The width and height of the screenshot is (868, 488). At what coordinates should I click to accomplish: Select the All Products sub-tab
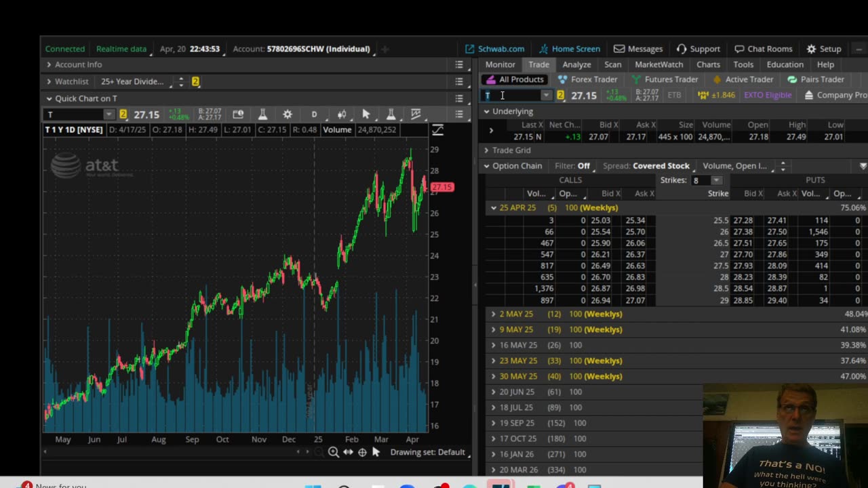pyautogui.click(x=515, y=79)
